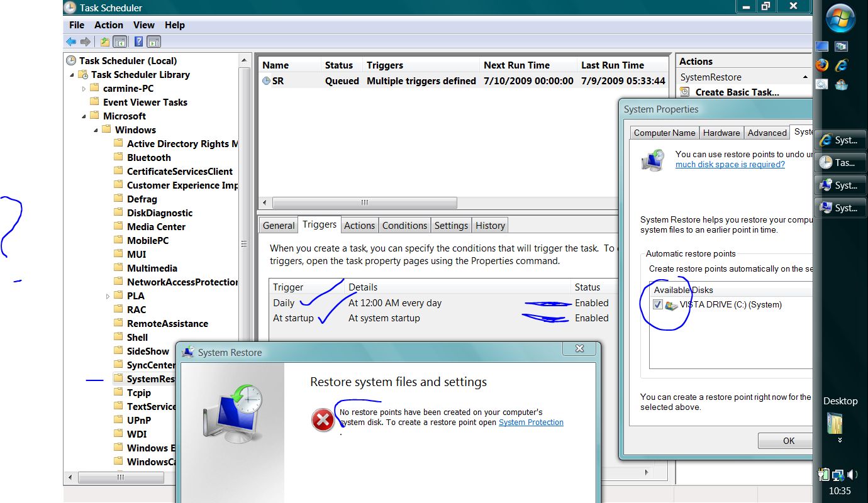Click the network connection tray icon
Viewport: 868px width, 503px height.
[x=838, y=475]
